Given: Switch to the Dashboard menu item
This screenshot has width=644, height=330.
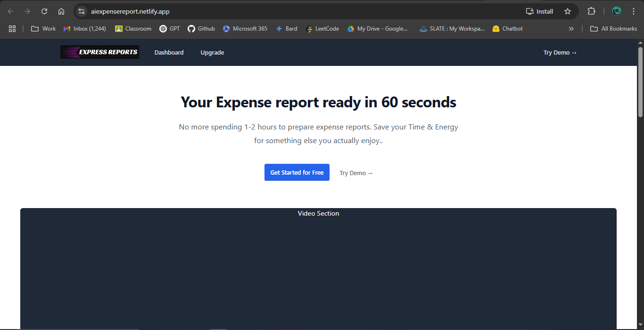Looking at the screenshot, I should 169,52.
